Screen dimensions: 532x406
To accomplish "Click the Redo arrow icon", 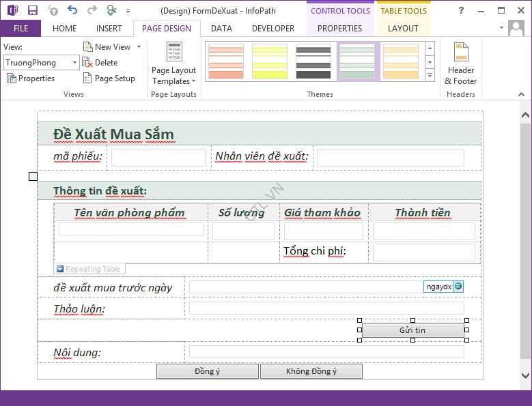I will coord(92,10).
